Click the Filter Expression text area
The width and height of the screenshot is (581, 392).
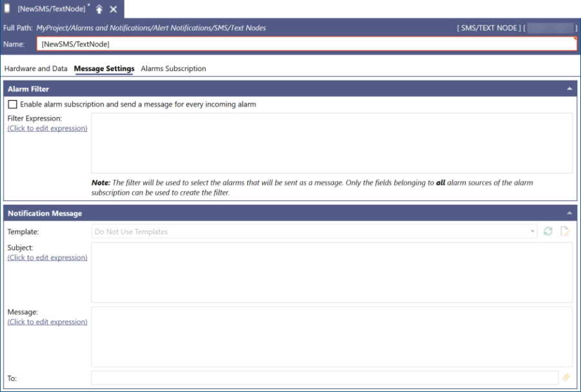(x=332, y=143)
